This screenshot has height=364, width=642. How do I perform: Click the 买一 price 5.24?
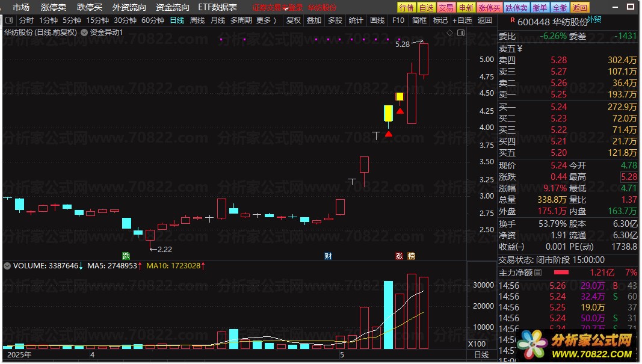pyautogui.click(x=559, y=107)
